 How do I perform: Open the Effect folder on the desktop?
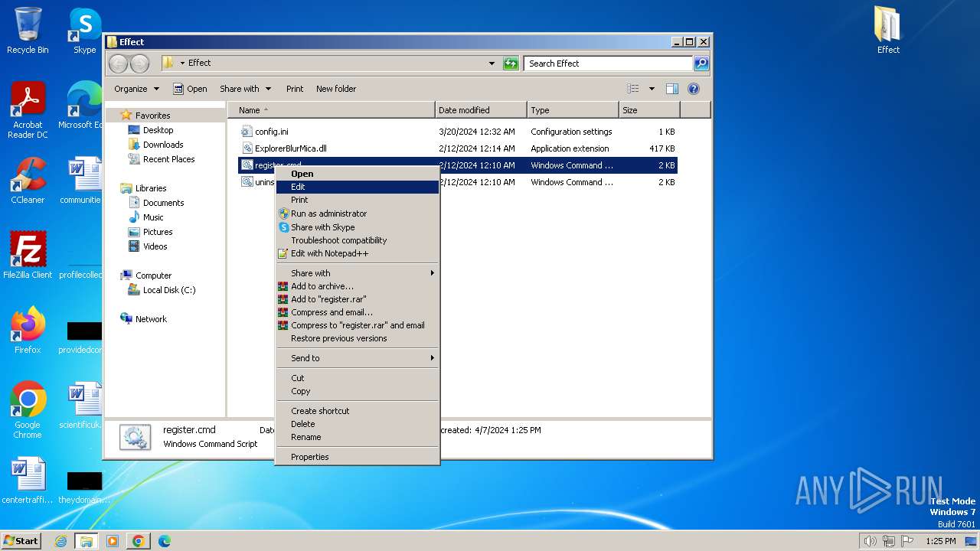coord(888,31)
